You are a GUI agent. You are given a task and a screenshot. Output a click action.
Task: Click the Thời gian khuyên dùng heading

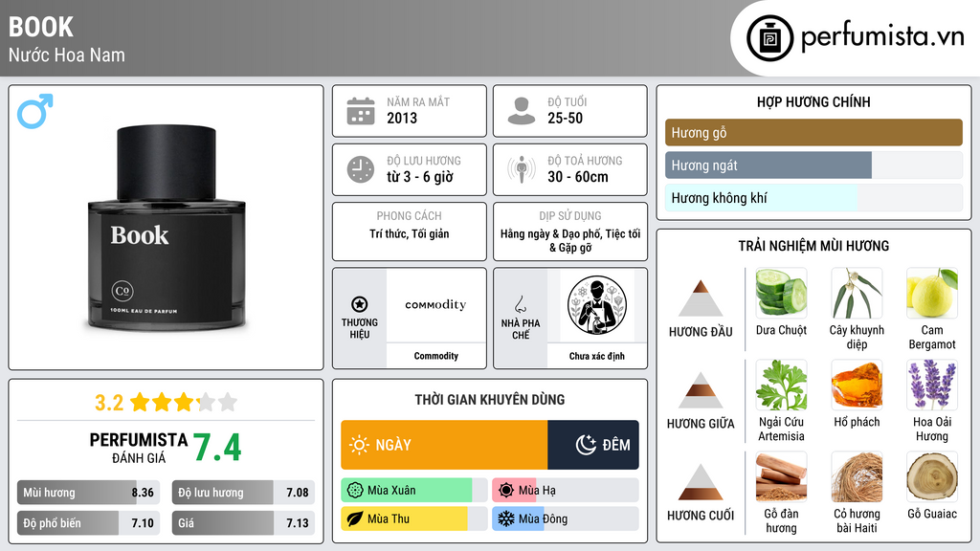pos(490,400)
